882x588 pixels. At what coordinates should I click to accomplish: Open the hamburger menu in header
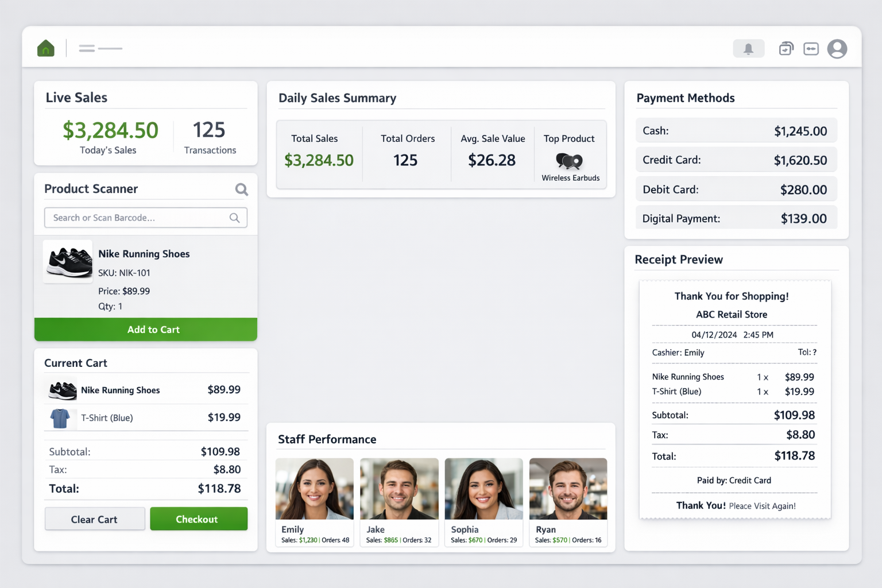pos(87,49)
